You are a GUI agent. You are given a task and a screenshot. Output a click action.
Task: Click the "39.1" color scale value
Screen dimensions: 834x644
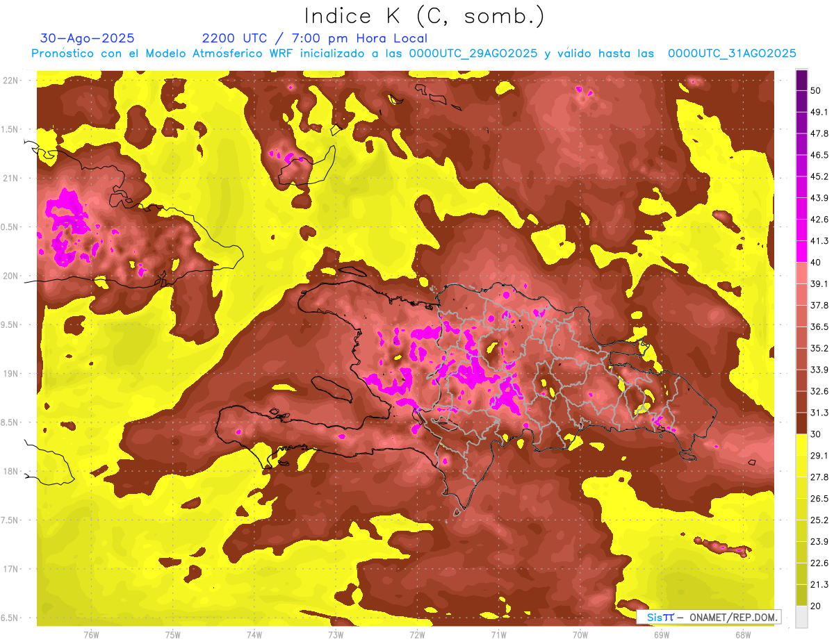(819, 283)
